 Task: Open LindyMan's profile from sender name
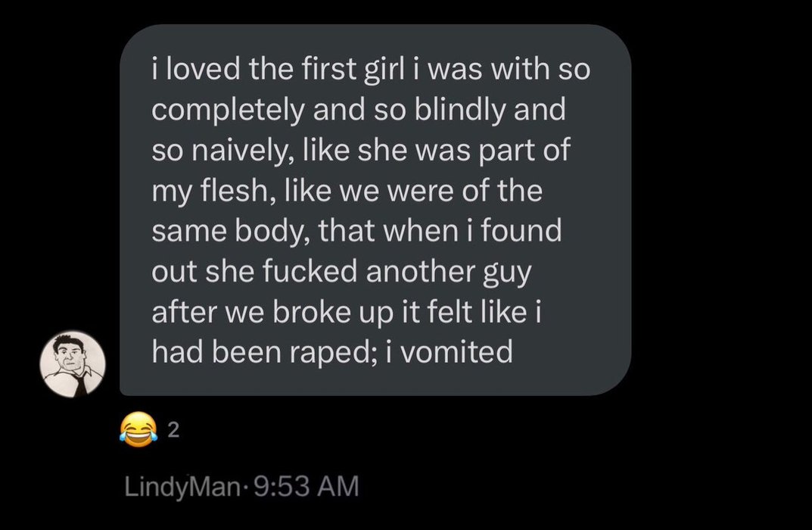(x=171, y=486)
